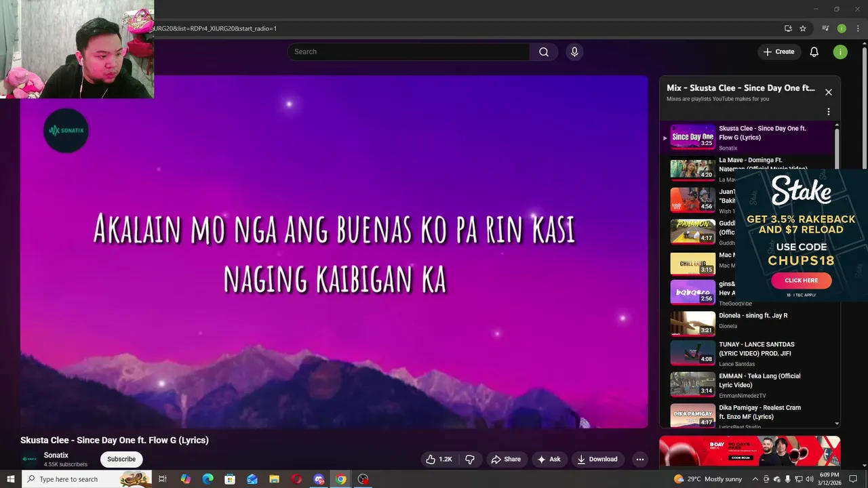Show hidden system tray icons

pyautogui.click(x=756, y=479)
